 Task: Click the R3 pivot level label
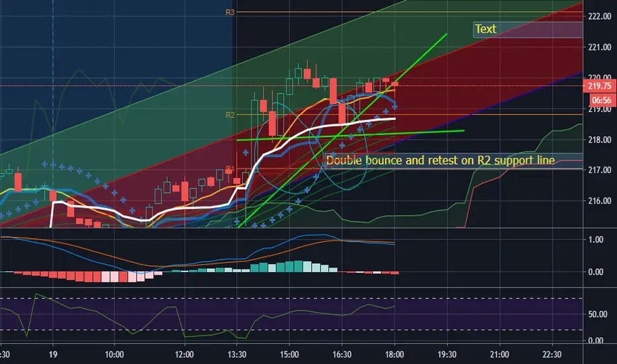(230, 12)
